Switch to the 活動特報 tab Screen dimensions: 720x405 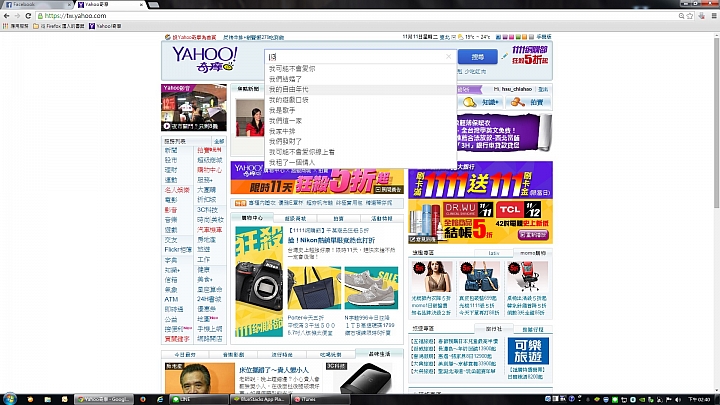click(x=382, y=219)
